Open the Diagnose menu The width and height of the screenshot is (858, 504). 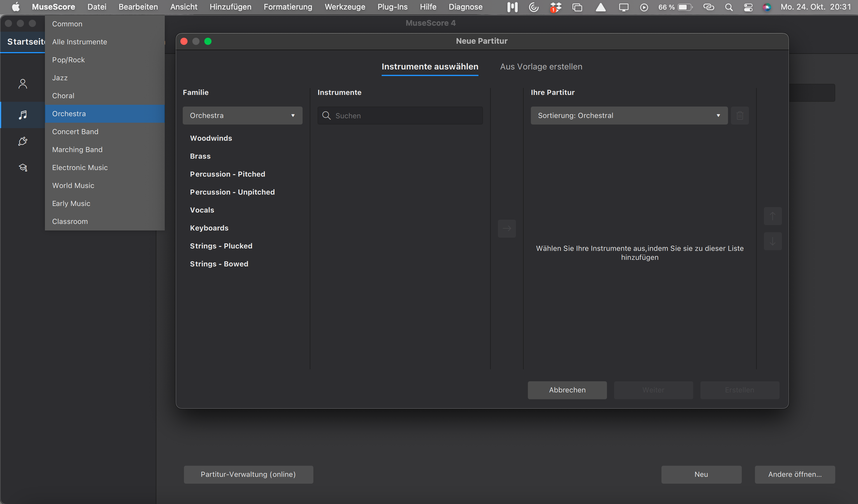466,7
